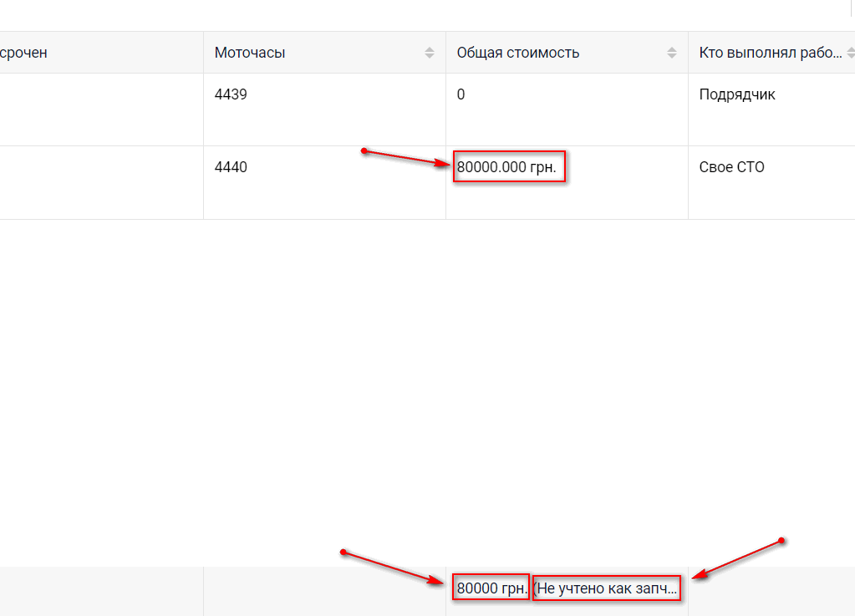
Task: Sort table by Моточасы column icon
Action: [429, 53]
